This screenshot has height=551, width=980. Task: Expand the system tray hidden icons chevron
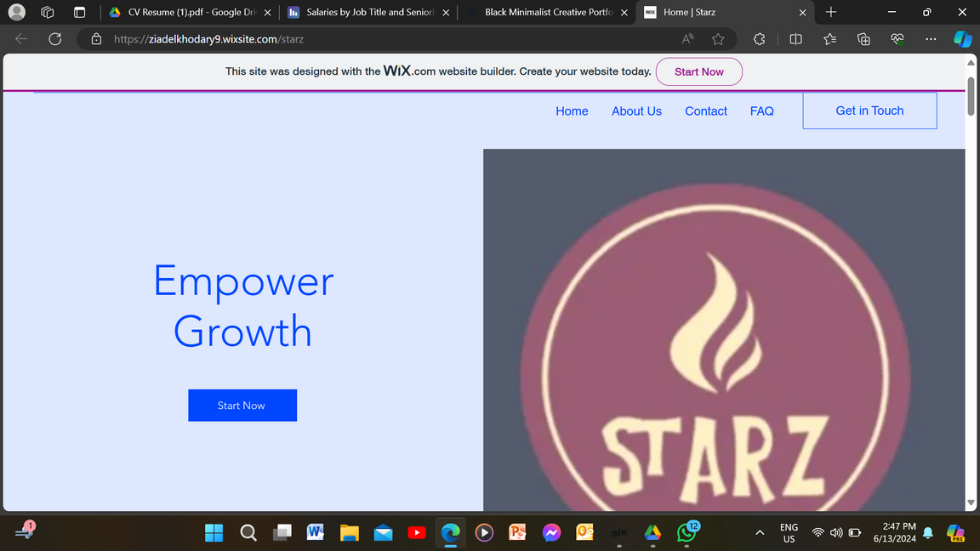coord(759,533)
